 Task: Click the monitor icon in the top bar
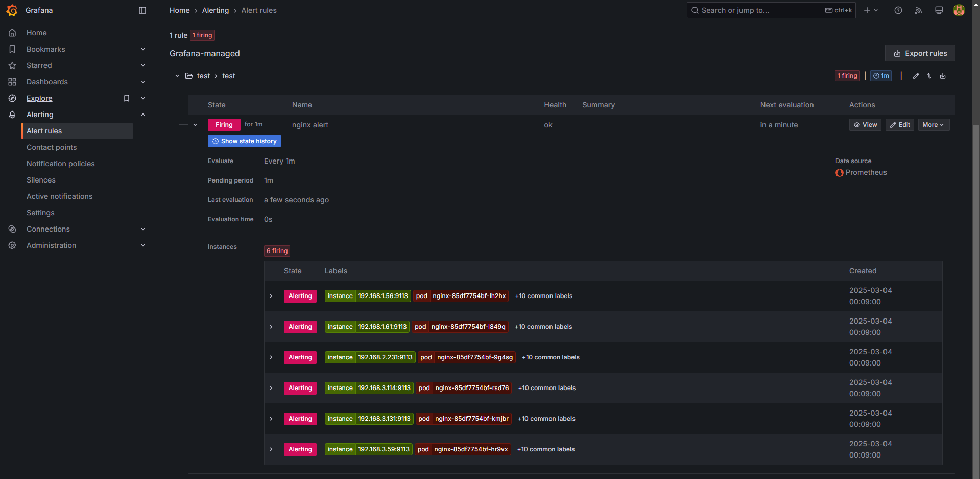click(939, 10)
